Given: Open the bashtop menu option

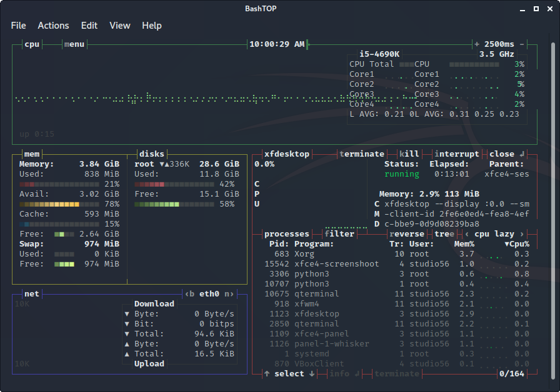Looking at the screenshot, I should tap(74, 44).
